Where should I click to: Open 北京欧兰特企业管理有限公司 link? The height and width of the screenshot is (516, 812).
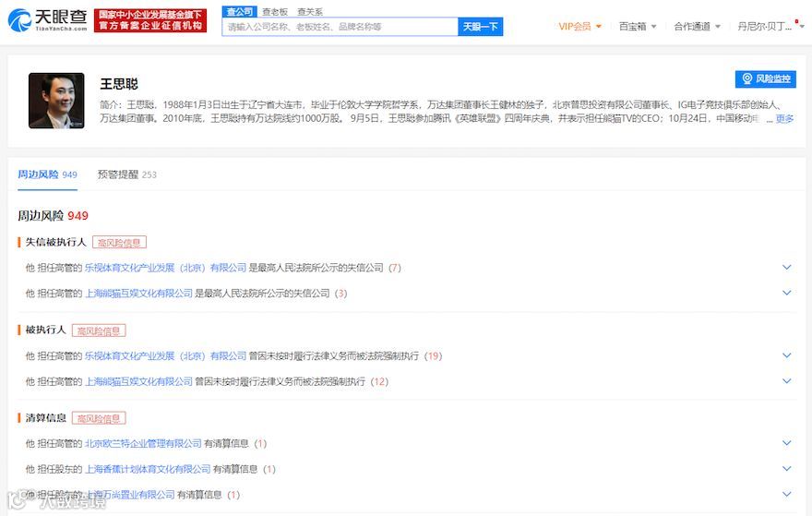(143, 443)
